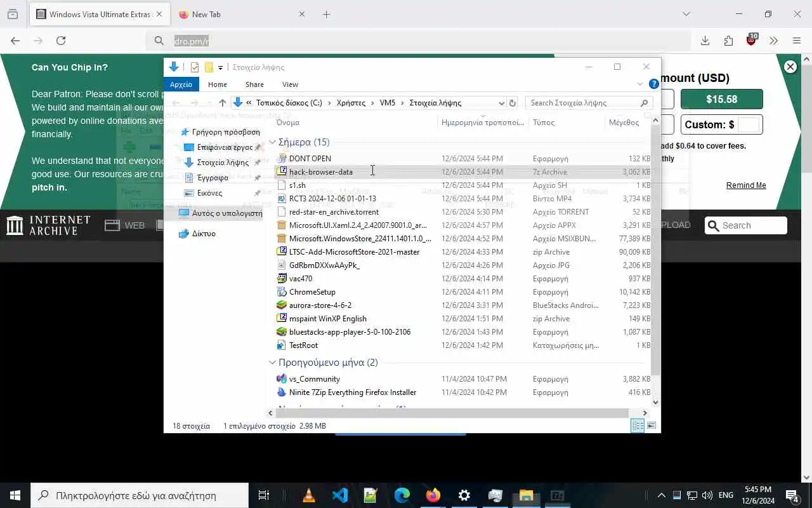The width and height of the screenshot is (812, 508).
Task: Open the quick access toolbar customize dropdown
Action: (x=220, y=67)
